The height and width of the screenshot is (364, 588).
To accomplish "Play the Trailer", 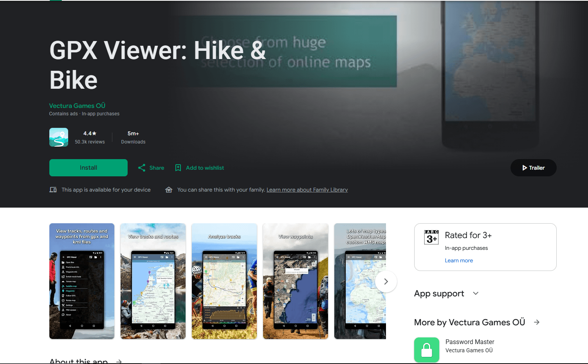I will click(x=533, y=168).
